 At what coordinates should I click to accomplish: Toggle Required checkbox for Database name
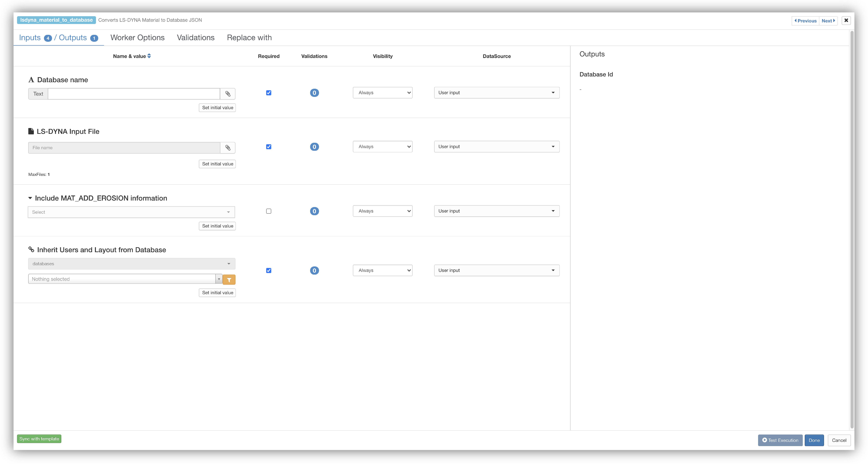point(269,93)
